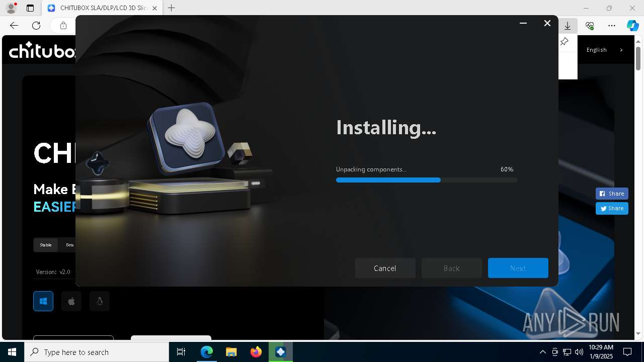Open volume control in tray

(579, 352)
